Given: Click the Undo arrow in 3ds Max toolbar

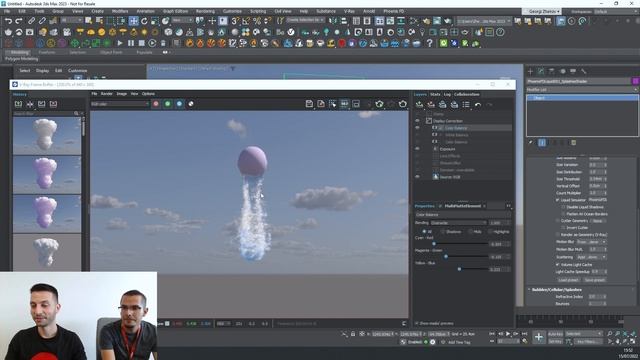Looking at the screenshot, I should pyautogui.click(x=8, y=21).
